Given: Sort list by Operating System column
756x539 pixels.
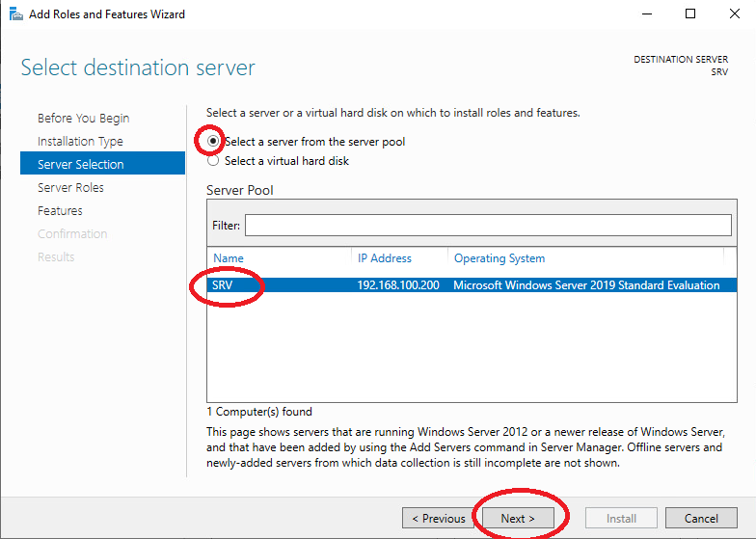Looking at the screenshot, I should (586, 258).
